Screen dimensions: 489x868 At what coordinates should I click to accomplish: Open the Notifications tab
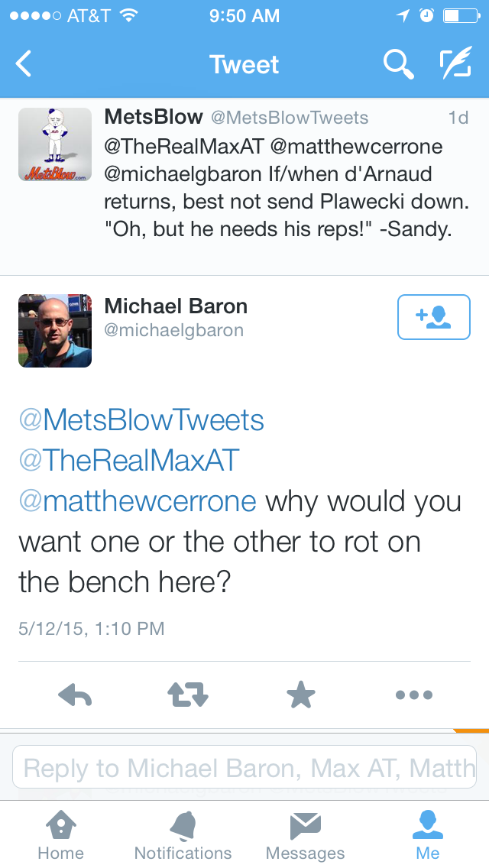tap(183, 836)
